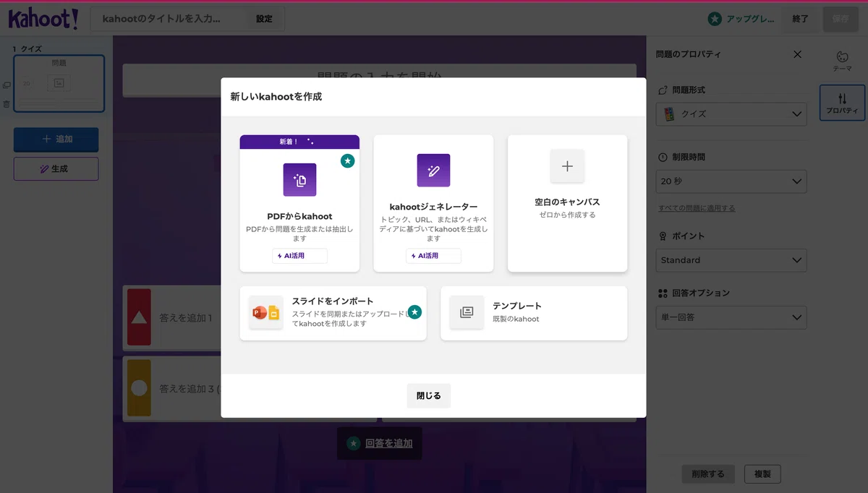The height and width of the screenshot is (493, 868).
Task: Click the kahootジェネレーター magic pen icon
Action: pyautogui.click(x=433, y=171)
